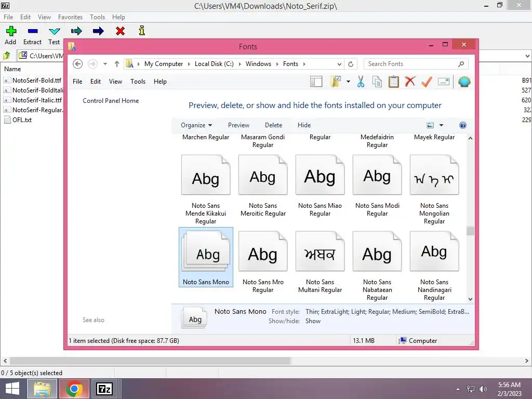The image size is (532, 399).
Task: Expand the view options dropdown arrow
Action: pos(441,125)
